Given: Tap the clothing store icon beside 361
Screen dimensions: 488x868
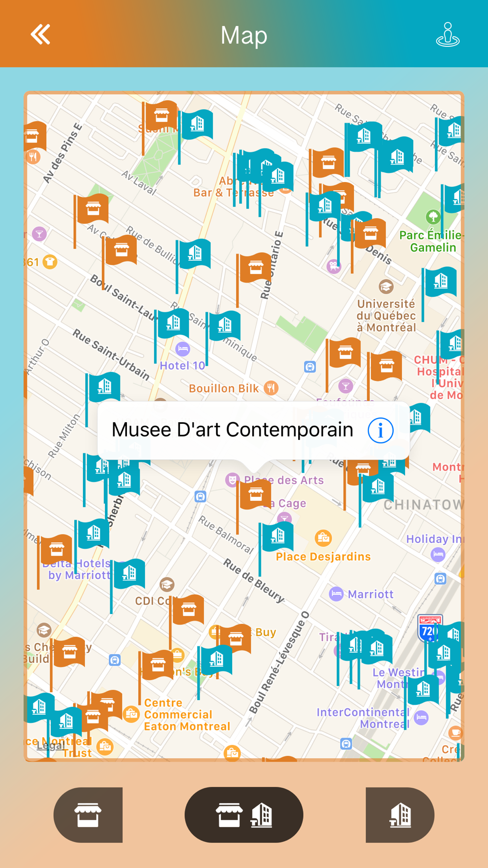Looking at the screenshot, I should coord(50,262).
